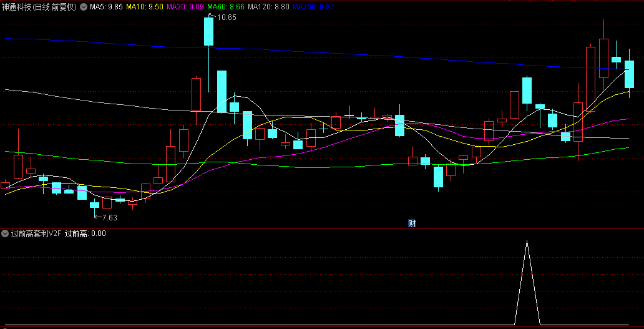Viewport: 644px width, 329px height.
Task: Click the MA60: 8.66 label
Action: point(227,7)
